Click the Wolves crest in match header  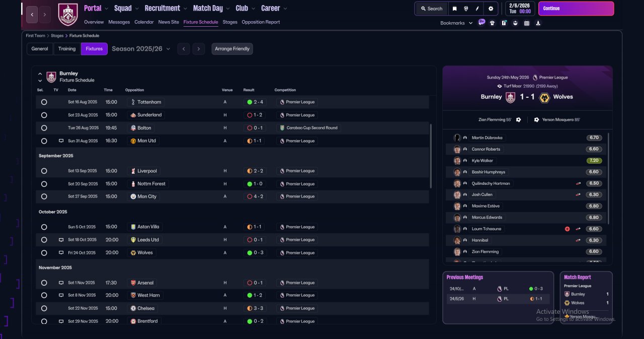tap(544, 97)
